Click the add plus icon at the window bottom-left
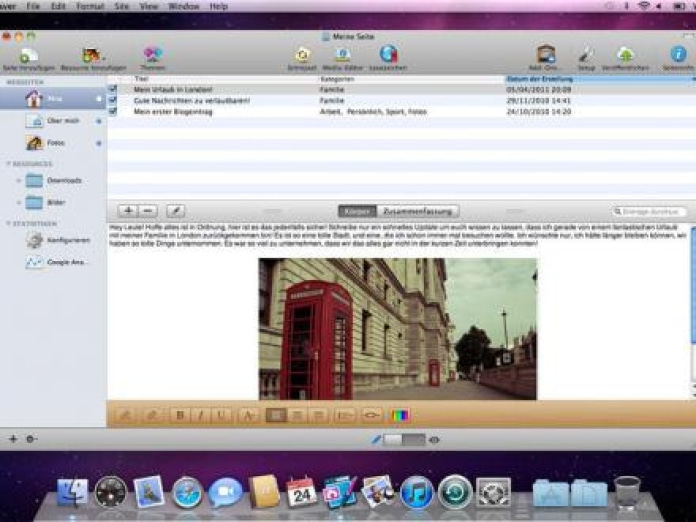696x522 pixels. tap(13, 439)
